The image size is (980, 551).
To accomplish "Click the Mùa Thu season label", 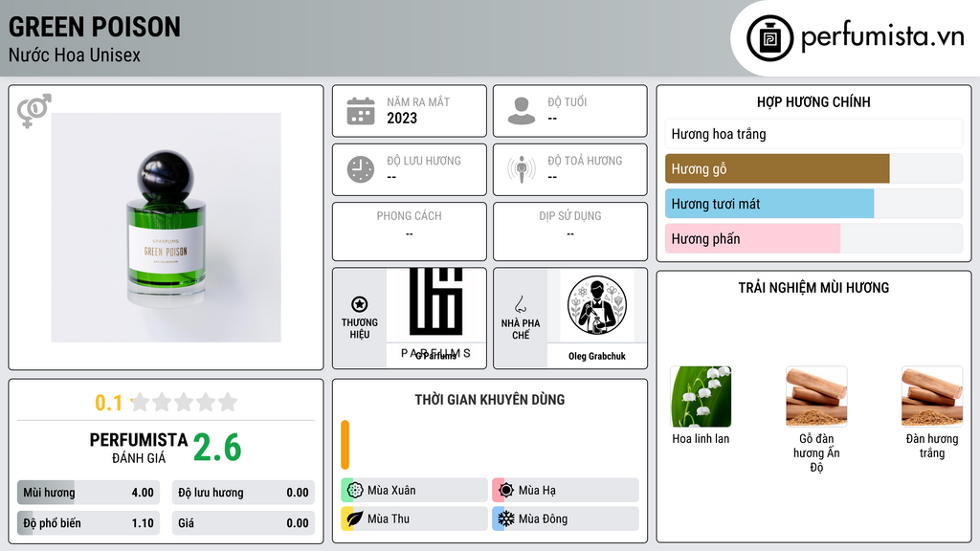I will click(x=389, y=518).
